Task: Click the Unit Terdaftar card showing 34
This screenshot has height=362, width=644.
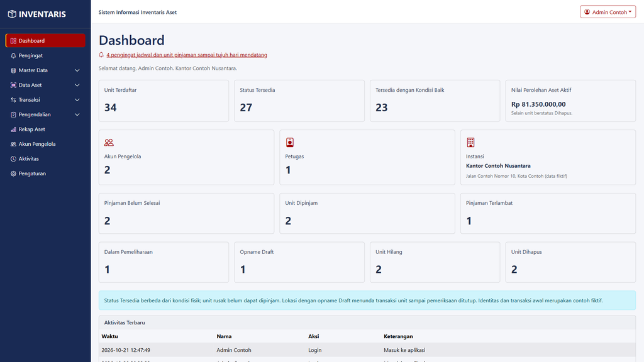Action: click(164, 101)
